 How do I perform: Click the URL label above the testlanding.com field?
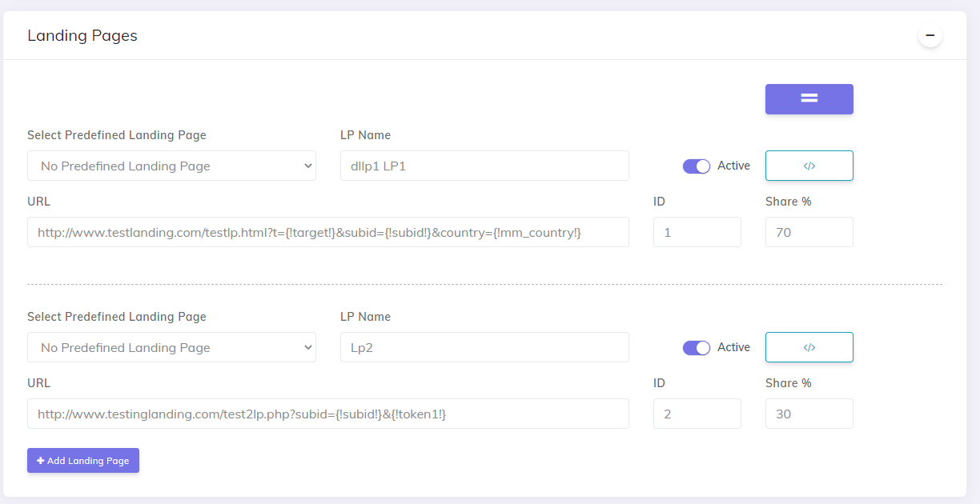tap(38, 202)
